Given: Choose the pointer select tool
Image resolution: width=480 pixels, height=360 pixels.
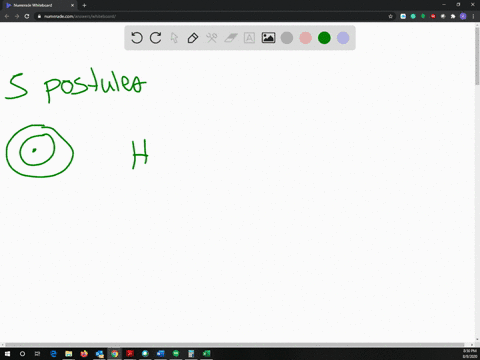Looking at the screenshot, I should [174, 38].
